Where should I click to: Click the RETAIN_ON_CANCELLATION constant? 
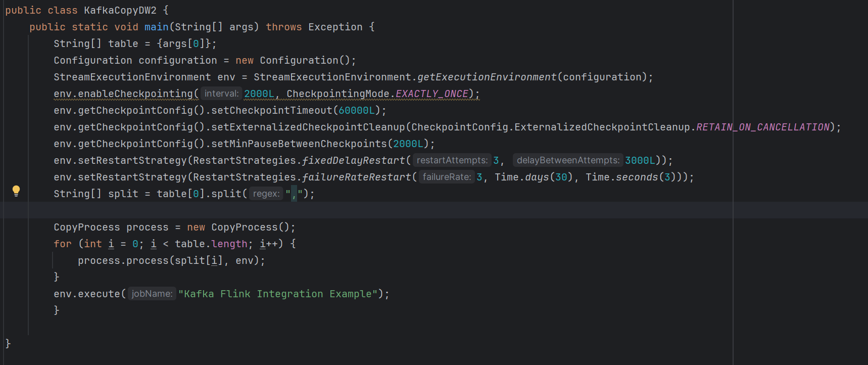tap(763, 127)
